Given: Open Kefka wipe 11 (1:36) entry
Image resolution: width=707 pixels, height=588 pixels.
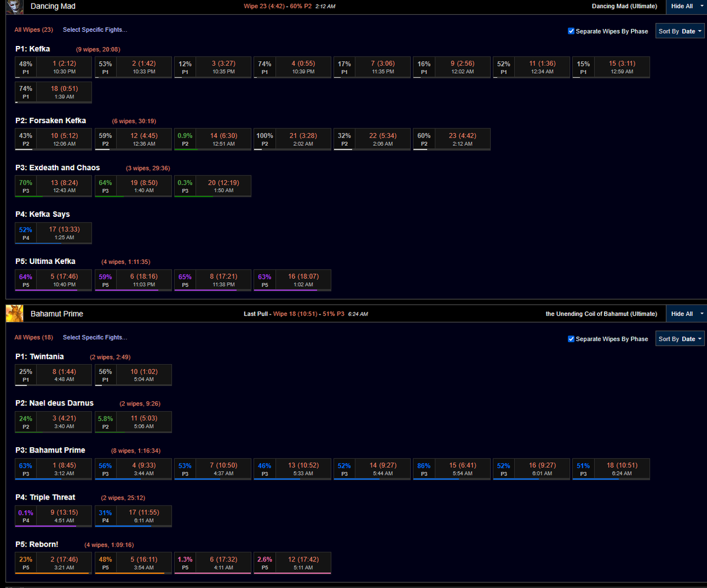Looking at the screenshot, I should (x=531, y=67).
